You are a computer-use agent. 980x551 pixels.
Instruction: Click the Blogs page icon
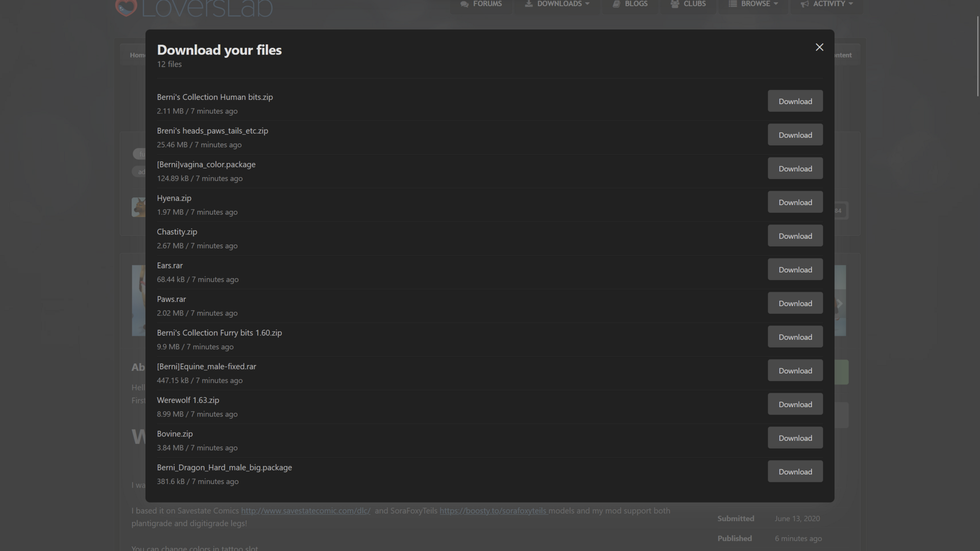(616, 4)
